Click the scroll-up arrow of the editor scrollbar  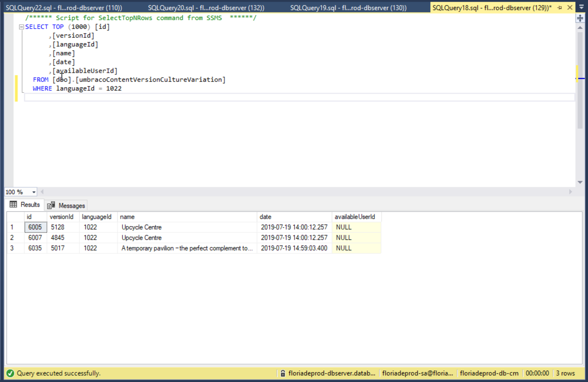point(580,28)
